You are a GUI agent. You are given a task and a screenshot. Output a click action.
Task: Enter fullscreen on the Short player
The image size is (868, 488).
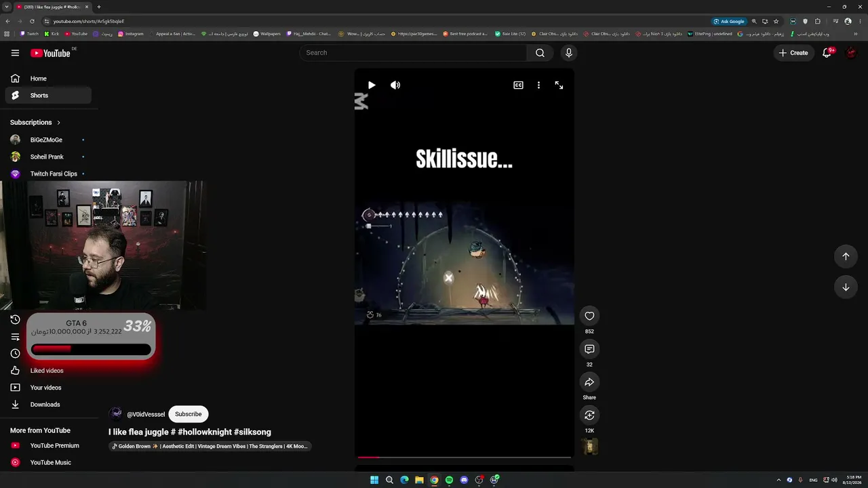[x=559, y=85]
